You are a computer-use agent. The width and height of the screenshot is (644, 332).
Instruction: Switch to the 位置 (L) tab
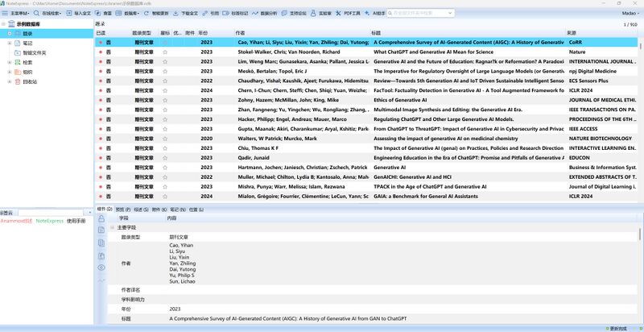tap(196, 210)
